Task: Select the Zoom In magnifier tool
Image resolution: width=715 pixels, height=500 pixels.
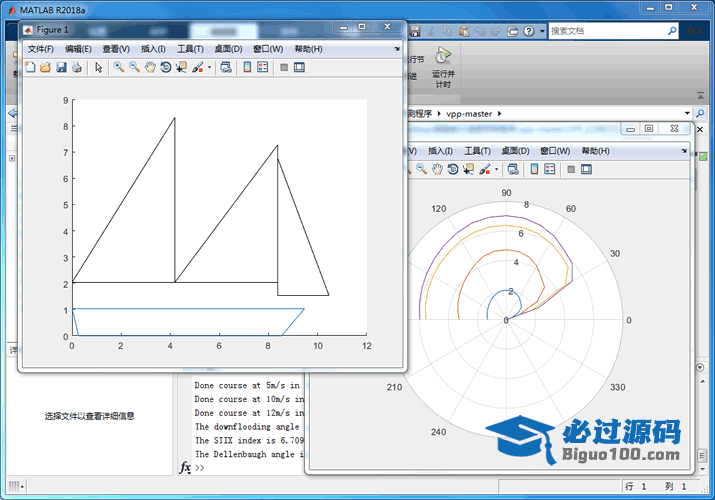Action: tap(118, 67)
